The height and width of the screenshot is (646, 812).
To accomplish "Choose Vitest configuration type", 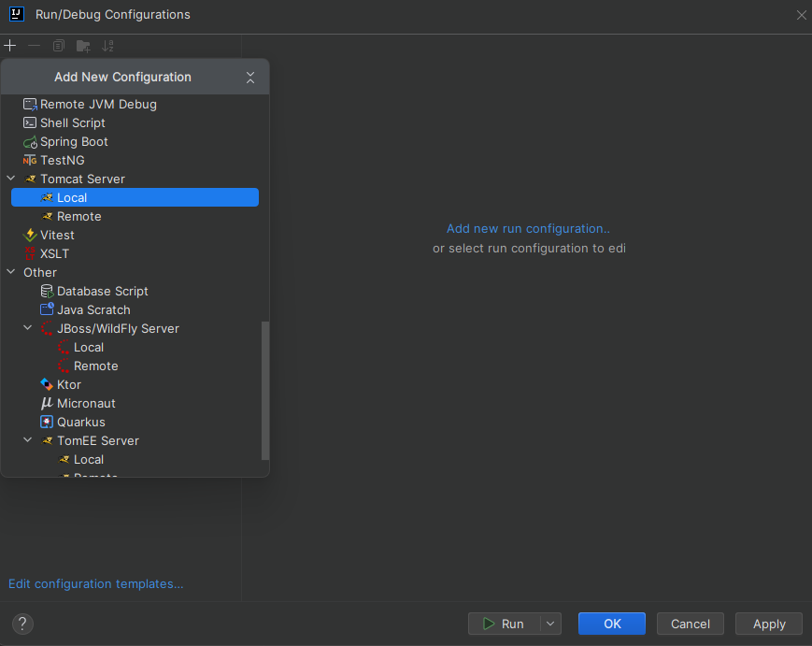I will pos(57,235).
